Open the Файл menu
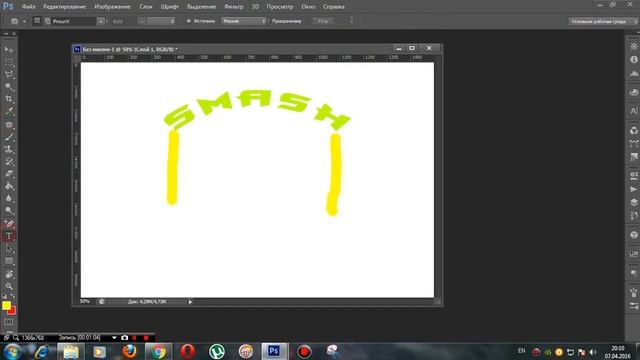The height and width of the screenshot is (360, 640). pyautogui.click(x=29, y=7)
